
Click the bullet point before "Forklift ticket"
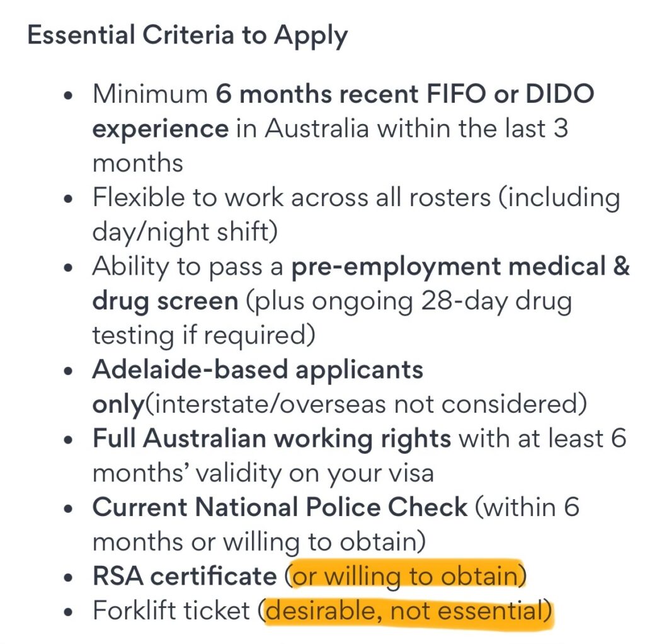69,611
